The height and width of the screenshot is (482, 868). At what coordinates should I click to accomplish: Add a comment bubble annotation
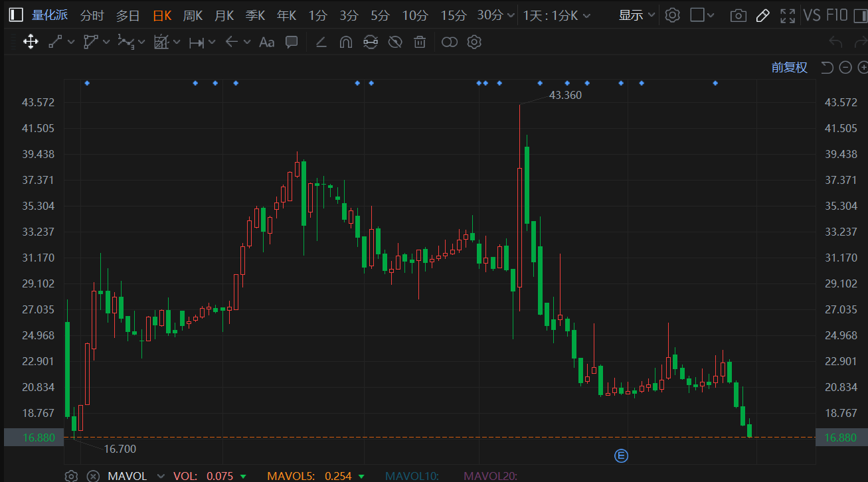tap(291, 42)
